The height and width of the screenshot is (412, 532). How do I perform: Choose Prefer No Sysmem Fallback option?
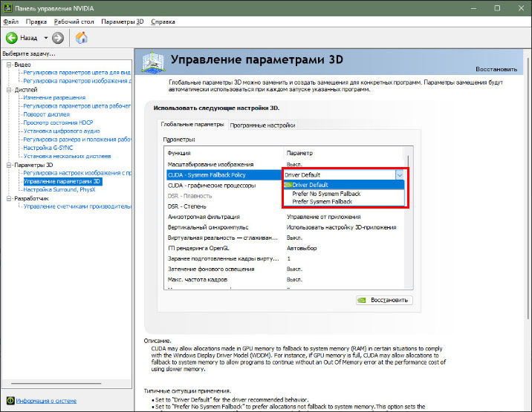(344, 194)
